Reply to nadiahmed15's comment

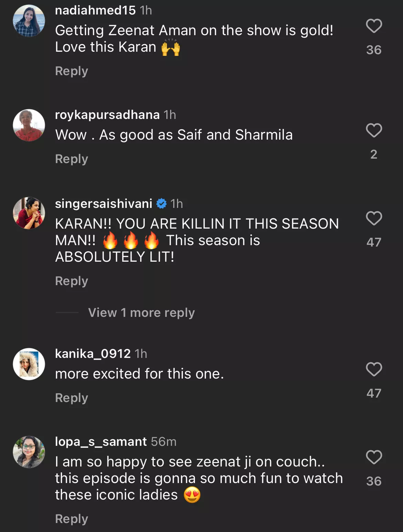pyautogui.click(x=72, y=71)
